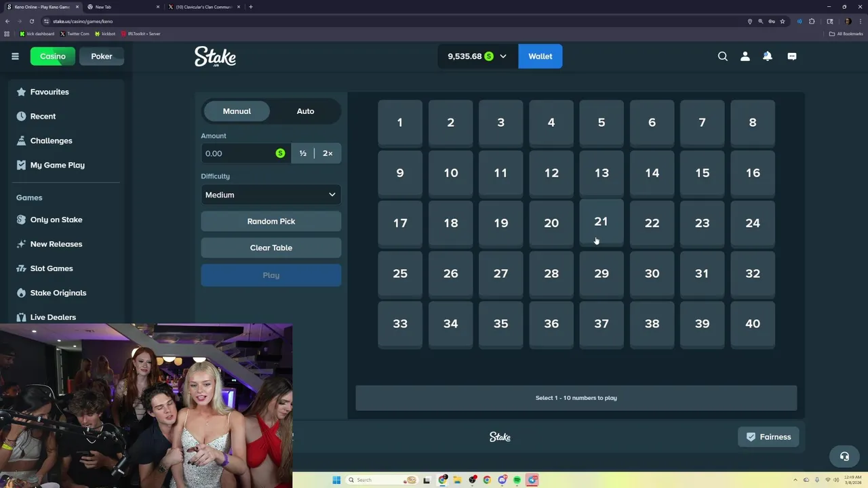Open Favourites in sidebar
The image size is (868, 488).
[66, 91]
